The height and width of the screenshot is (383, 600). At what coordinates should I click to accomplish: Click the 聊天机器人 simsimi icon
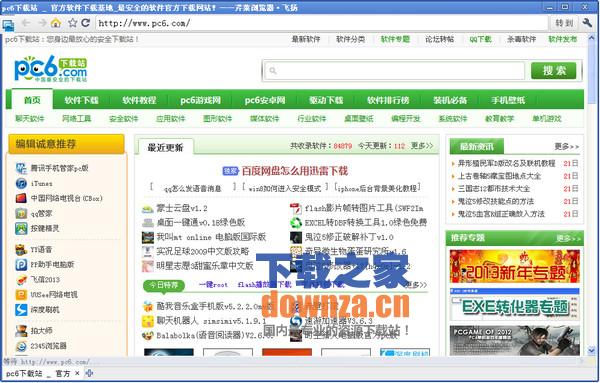click(148, 321)
